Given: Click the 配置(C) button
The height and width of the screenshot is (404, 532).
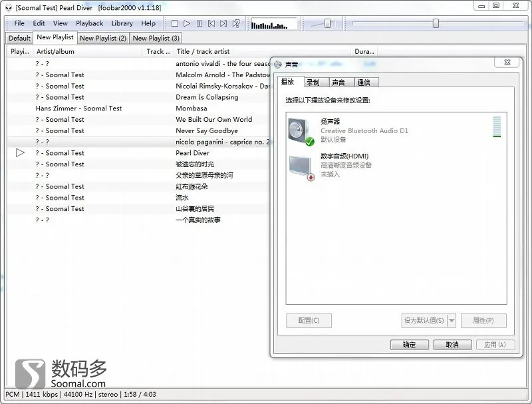Looking at the screenshot, I should (309, 321).
